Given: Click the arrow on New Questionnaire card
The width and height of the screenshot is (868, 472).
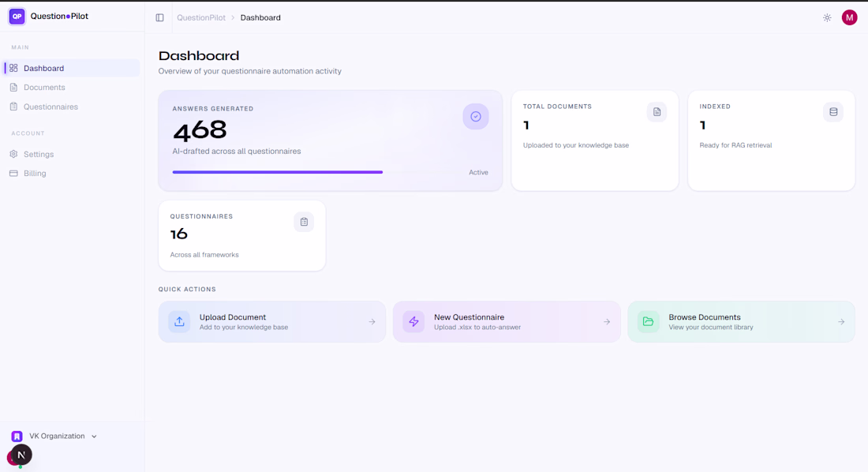Looking at the screenshot, I should coord(607,322).
